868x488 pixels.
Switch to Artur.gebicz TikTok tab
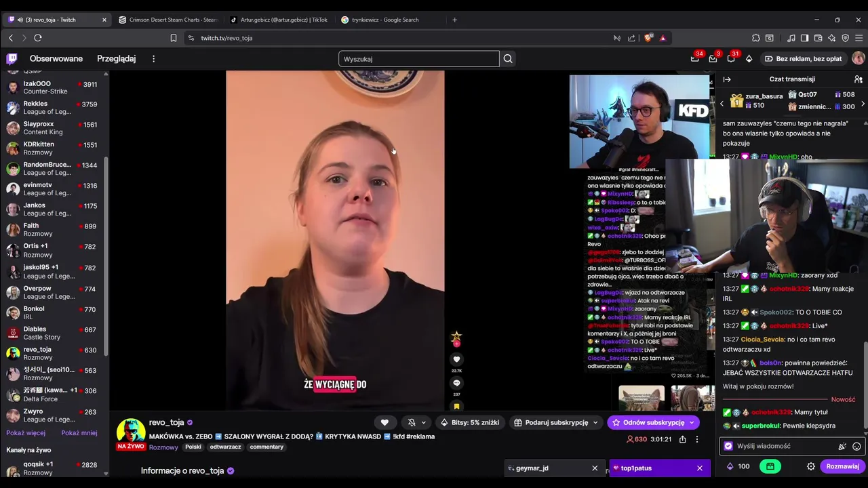[278, 20]
